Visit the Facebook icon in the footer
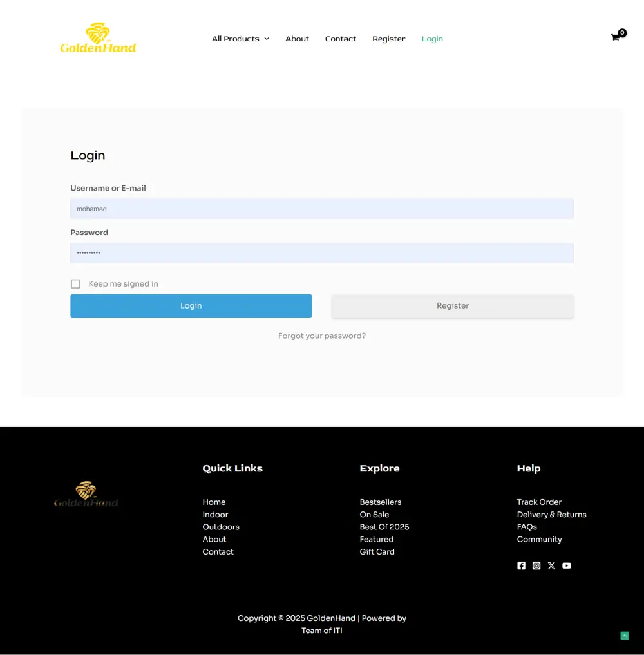 (x=521, y=565)
